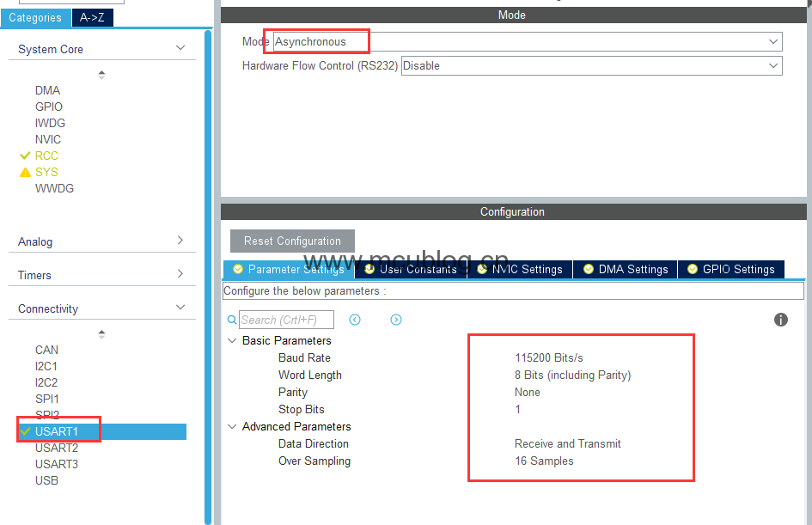812x525 pixels.
Task: Click the sort arrows under Connectivity
Action: point(101,334)
